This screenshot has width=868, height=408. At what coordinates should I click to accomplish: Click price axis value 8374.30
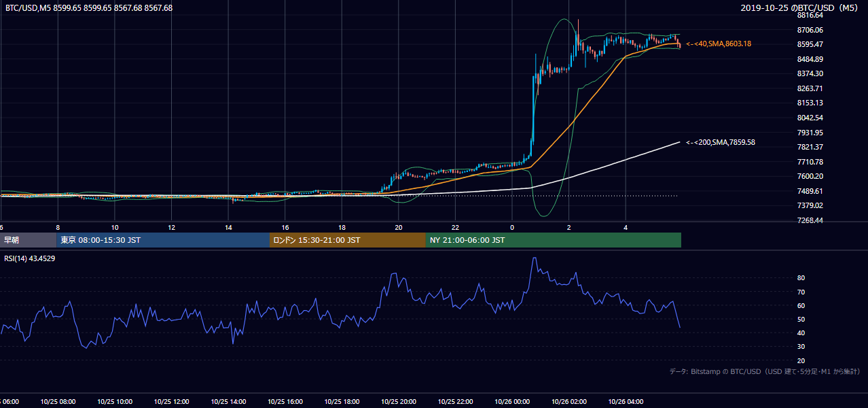coord(810,73)
